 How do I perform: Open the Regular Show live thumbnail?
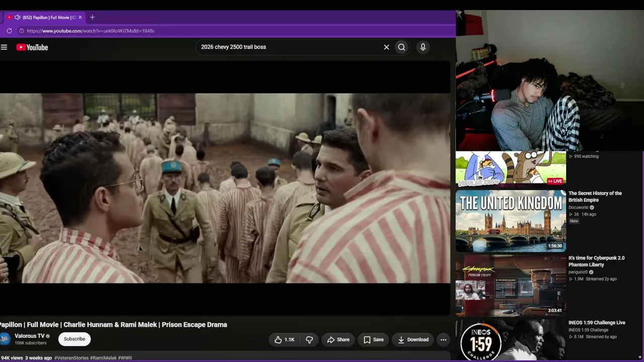511,168
